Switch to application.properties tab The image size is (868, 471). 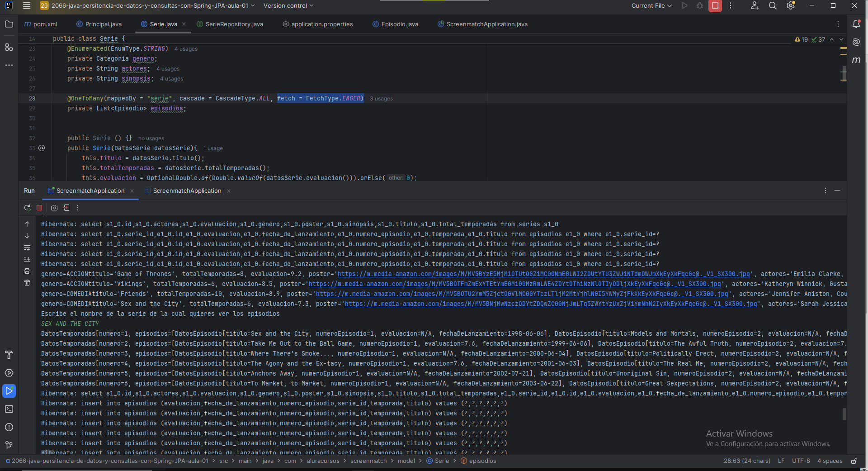(x=317, y=24)
